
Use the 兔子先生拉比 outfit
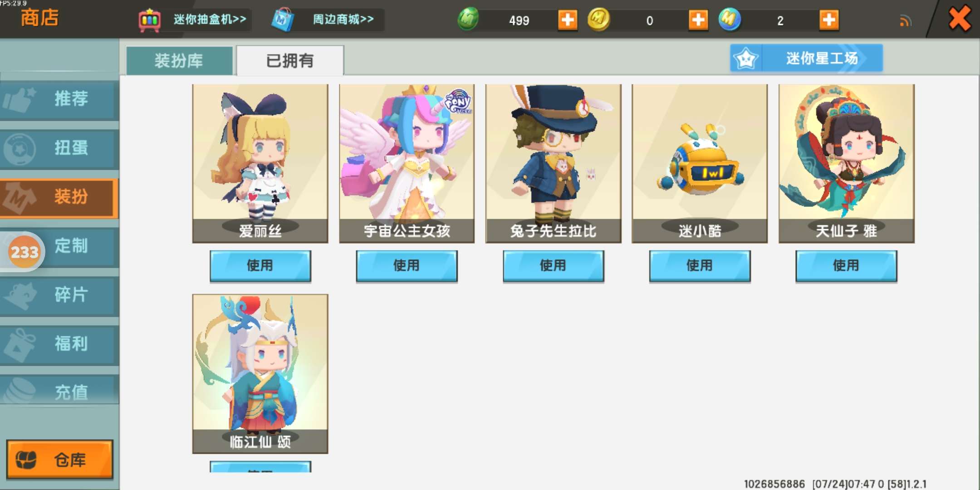pos(553,265)
